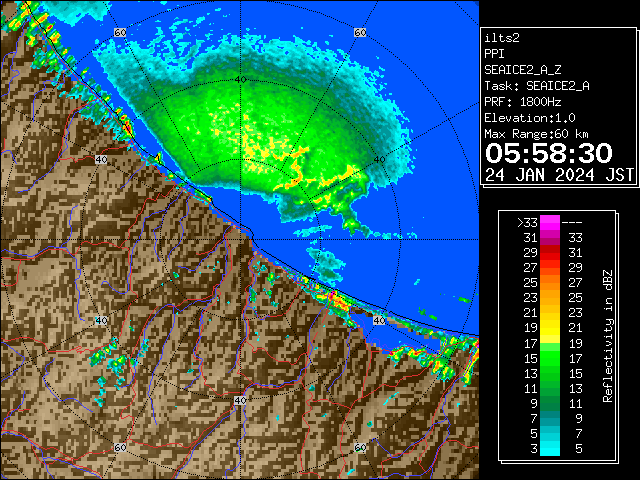Click the orange 25–27 dBZ legend swatch
The image size is (640, 480).
[550, 282]
